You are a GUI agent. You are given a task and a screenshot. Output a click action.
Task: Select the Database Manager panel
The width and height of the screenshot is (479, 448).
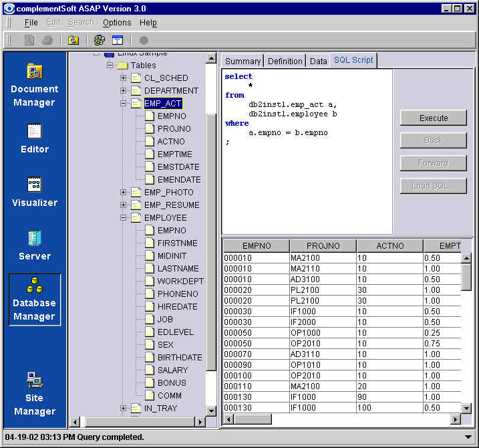click(35, 300)
